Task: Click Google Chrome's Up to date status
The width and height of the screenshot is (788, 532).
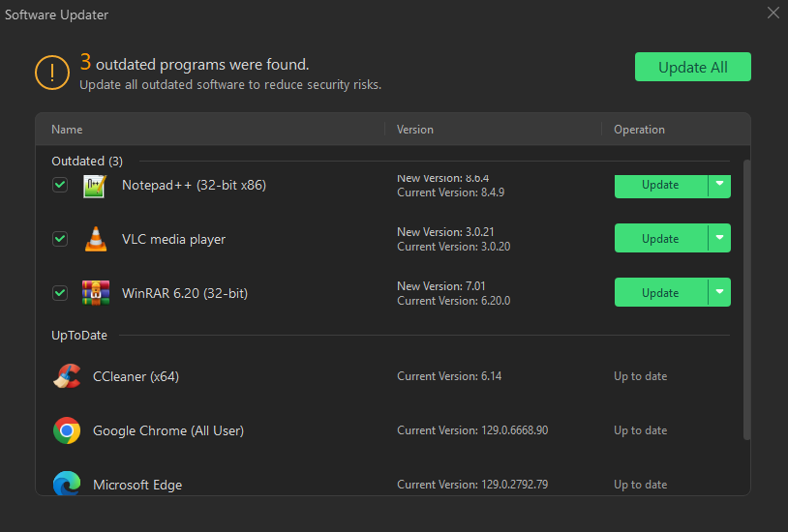Action: click(640, 430)
